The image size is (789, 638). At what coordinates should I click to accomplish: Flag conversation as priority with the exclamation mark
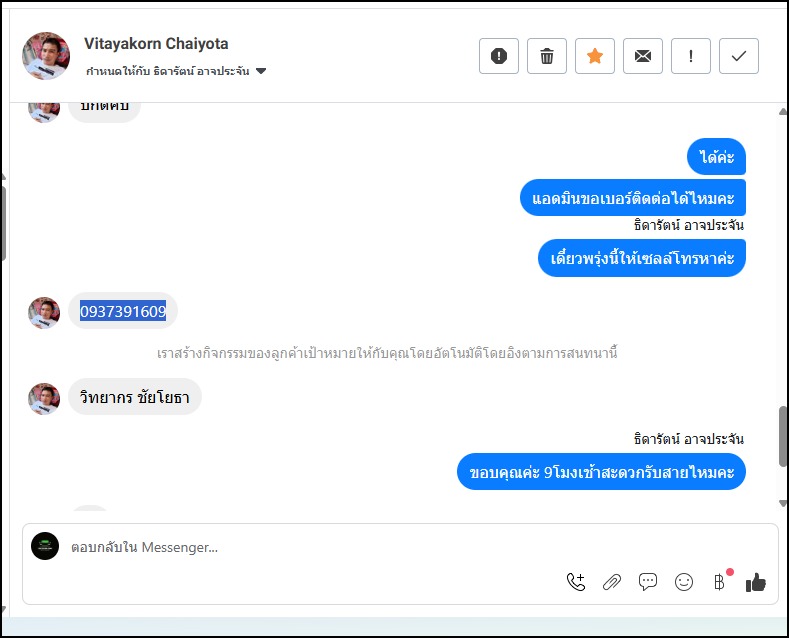[x=691, y=56]
